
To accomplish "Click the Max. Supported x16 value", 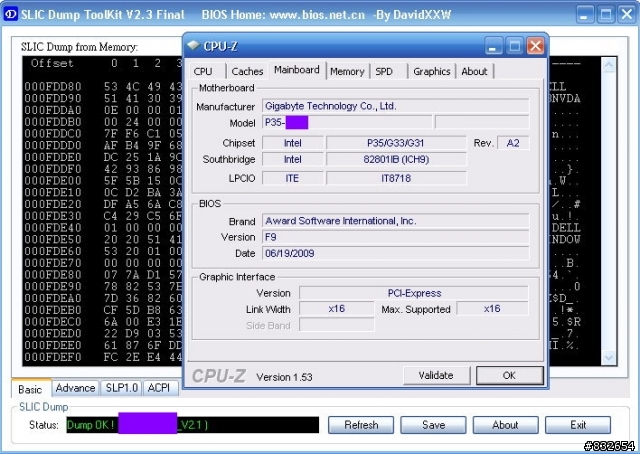I will pyautogui.click(x=492, y=309).
